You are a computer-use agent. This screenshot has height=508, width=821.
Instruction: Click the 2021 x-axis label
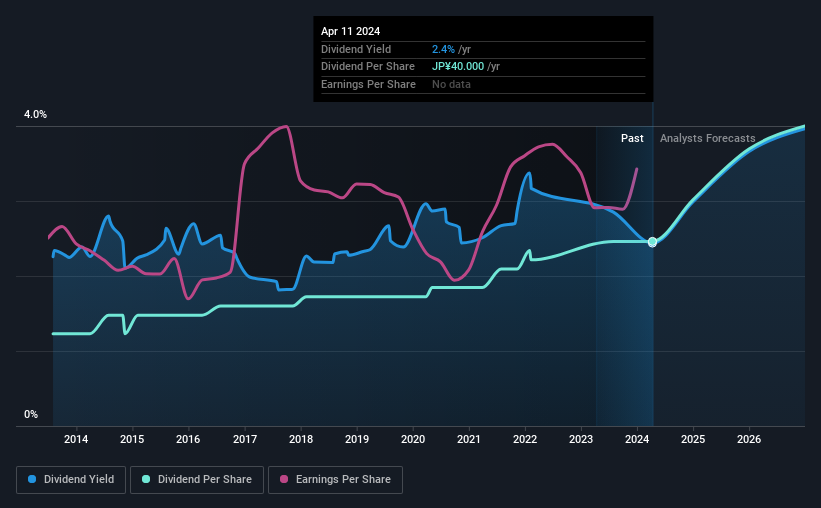(x=469, y=439)
